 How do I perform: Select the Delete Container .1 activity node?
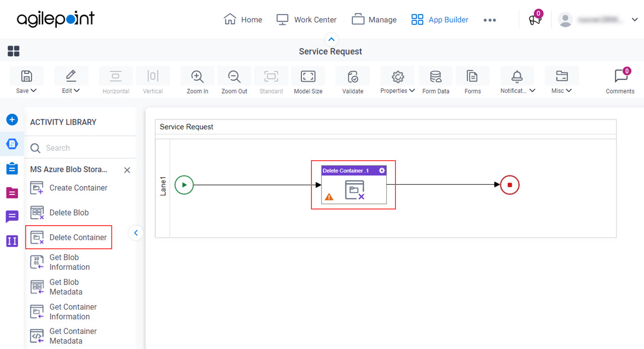pos(354,185)
